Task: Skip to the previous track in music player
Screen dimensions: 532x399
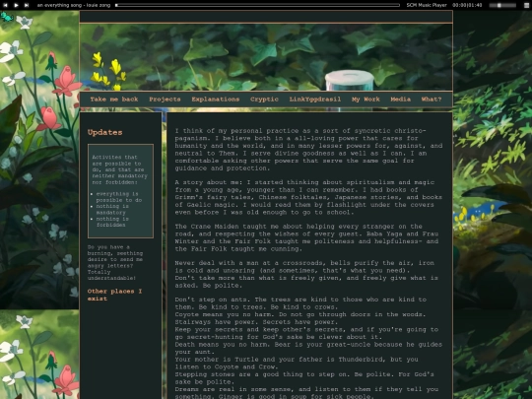Action: click(x=5, y=5)
